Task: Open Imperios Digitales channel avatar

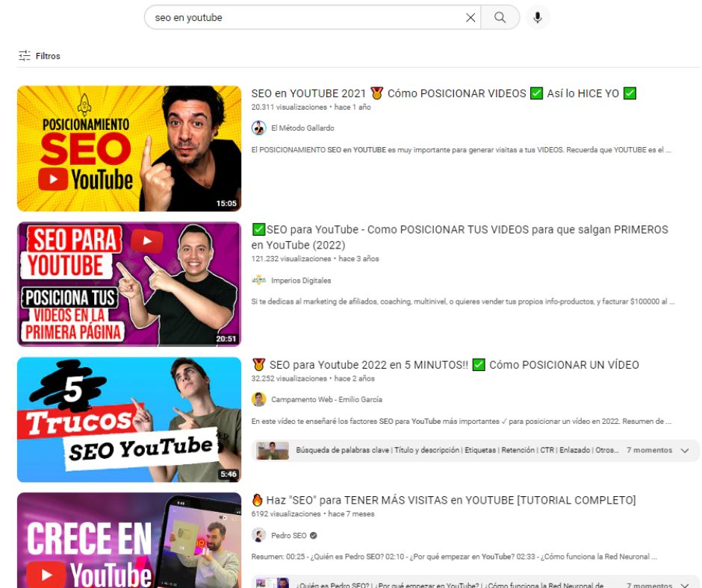Action: 258,281
